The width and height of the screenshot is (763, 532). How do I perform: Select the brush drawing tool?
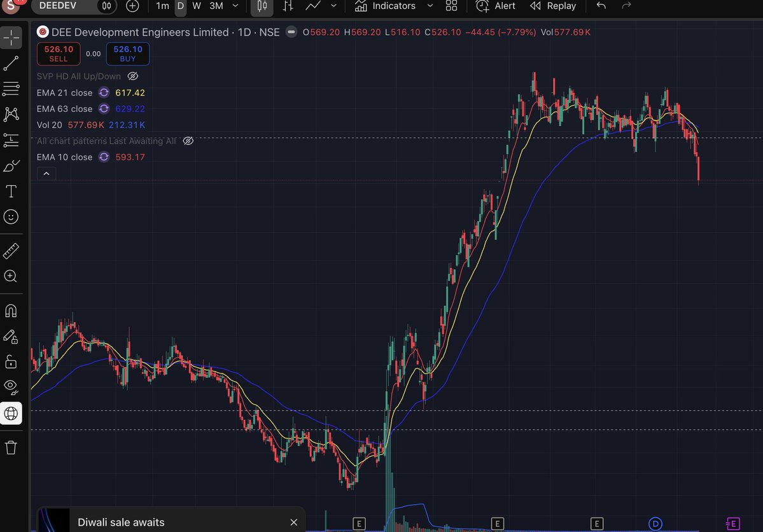click(x=11, y=166)
